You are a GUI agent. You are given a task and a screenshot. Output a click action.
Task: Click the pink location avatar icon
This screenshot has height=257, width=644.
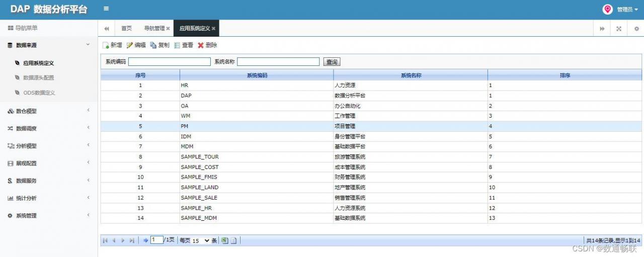tap(608, 9)
